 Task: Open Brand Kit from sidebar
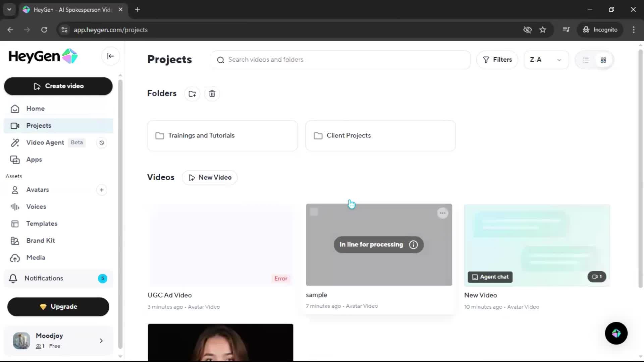(x=40, y=241)
